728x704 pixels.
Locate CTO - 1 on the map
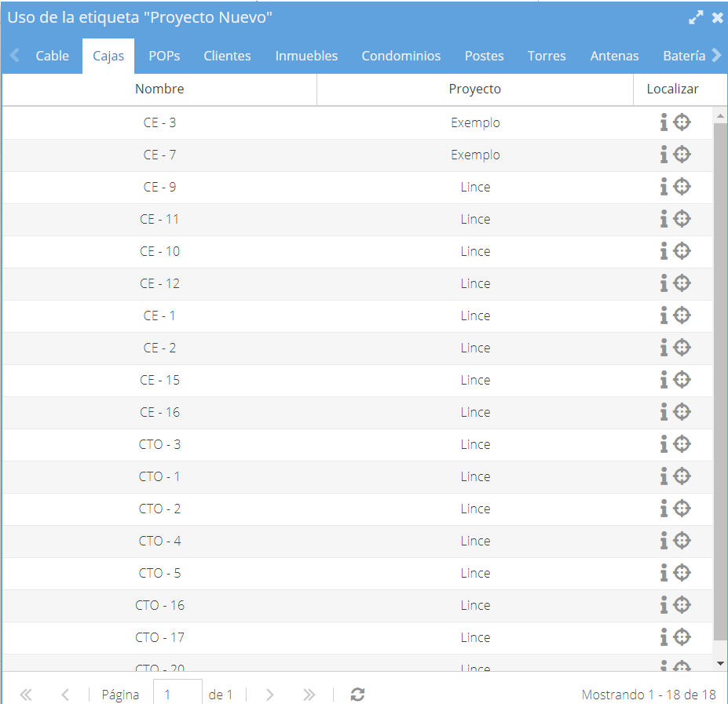coord(682,476)
